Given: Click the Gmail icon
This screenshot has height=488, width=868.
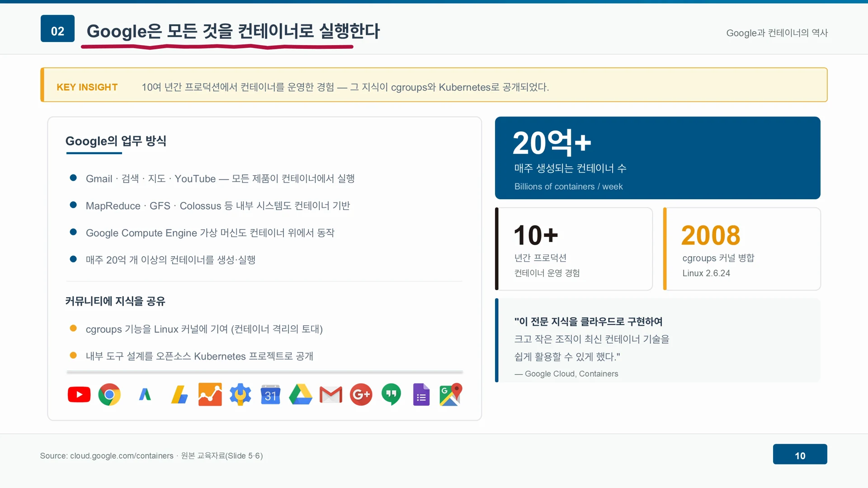Looking at the screenshot, I should pyautogui.click(x=331, y=394).
